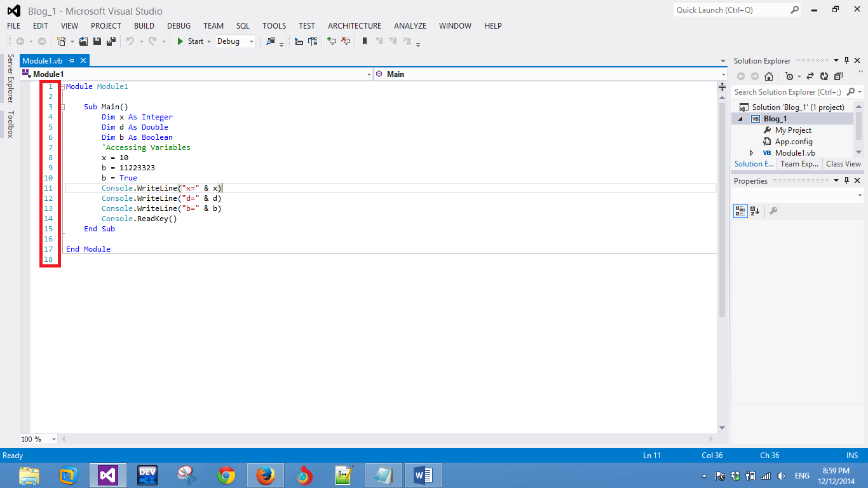Toggle a bookmark on the current line
868x488 pixels.
[x=365, y=41]
